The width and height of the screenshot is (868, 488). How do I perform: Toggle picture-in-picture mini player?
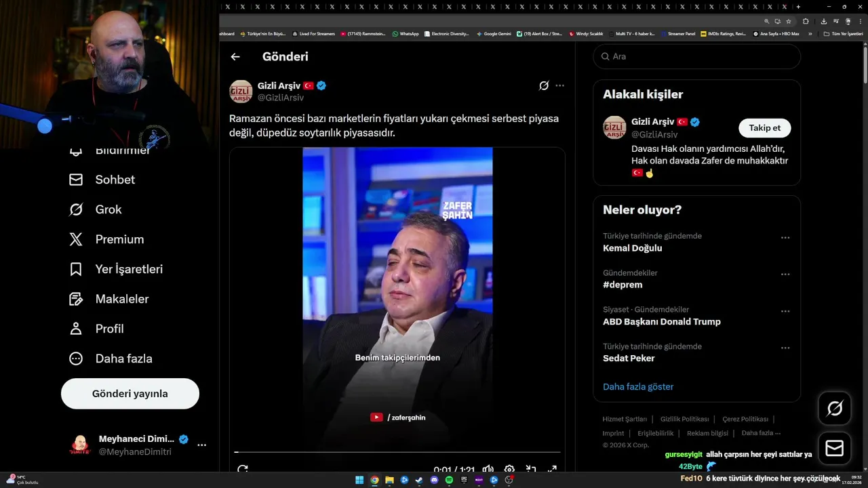531,469
